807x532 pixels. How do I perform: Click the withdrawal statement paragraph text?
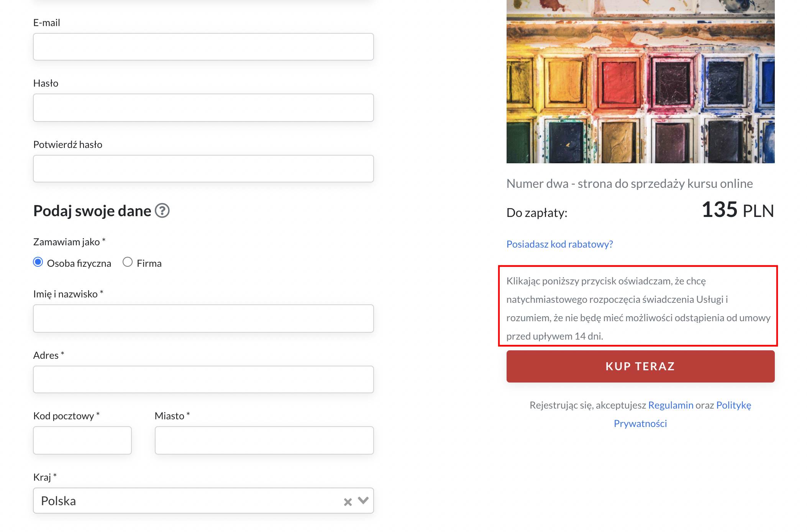(x=638, y=309)
